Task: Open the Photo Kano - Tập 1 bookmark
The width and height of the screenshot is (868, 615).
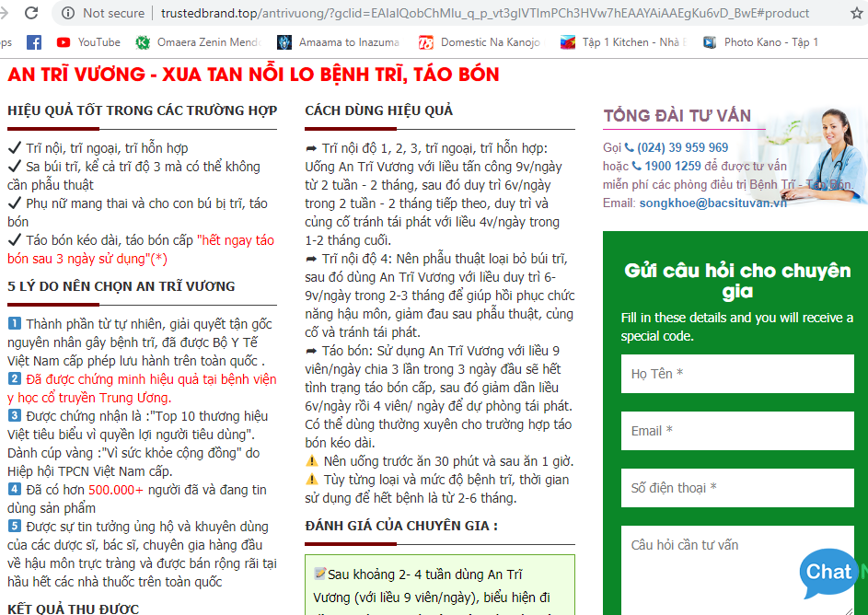Action: tap(760, 42)
